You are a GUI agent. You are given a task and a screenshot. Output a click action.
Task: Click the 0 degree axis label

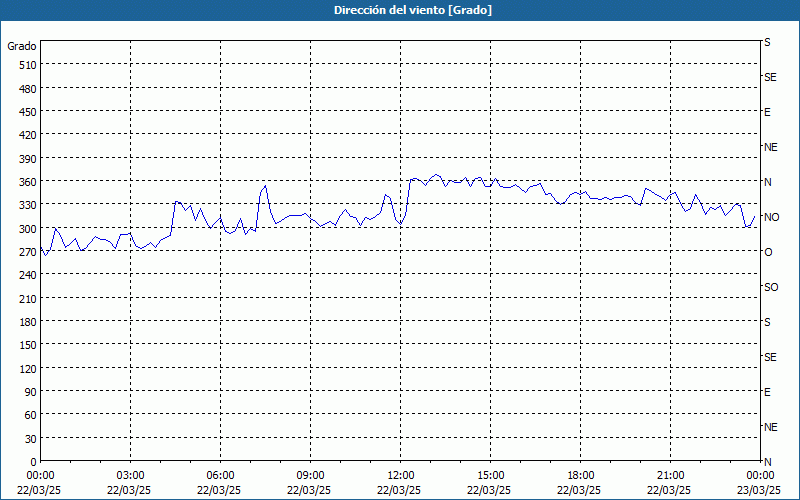33,462
